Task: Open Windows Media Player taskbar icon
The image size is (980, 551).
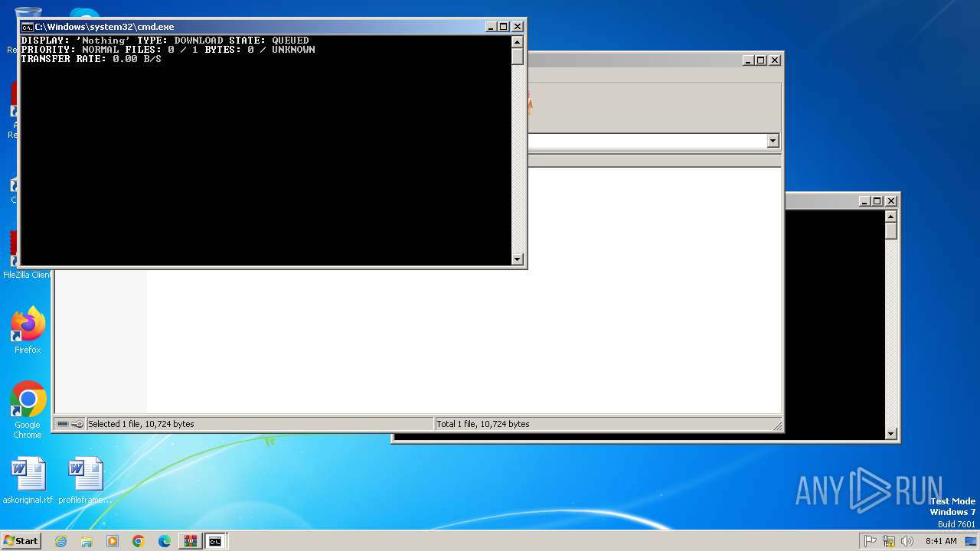Action: tap(113, 541)
